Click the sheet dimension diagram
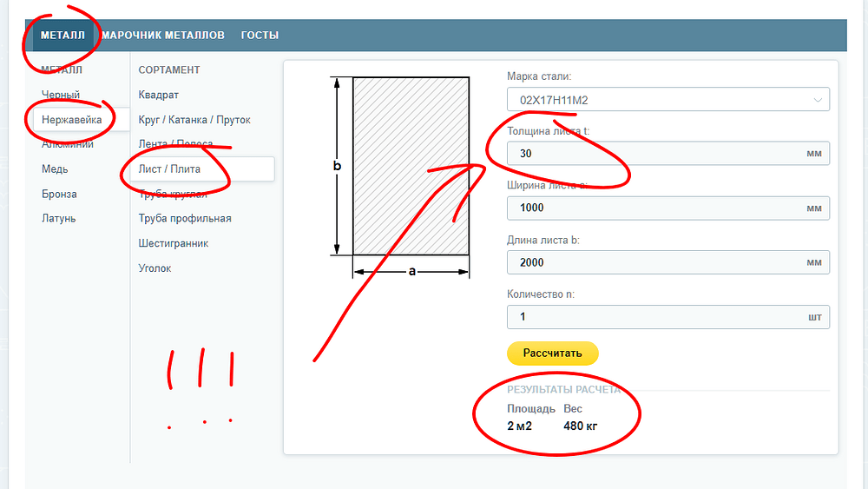This screenshot has width=868, height=489. [x=400, y=176]
